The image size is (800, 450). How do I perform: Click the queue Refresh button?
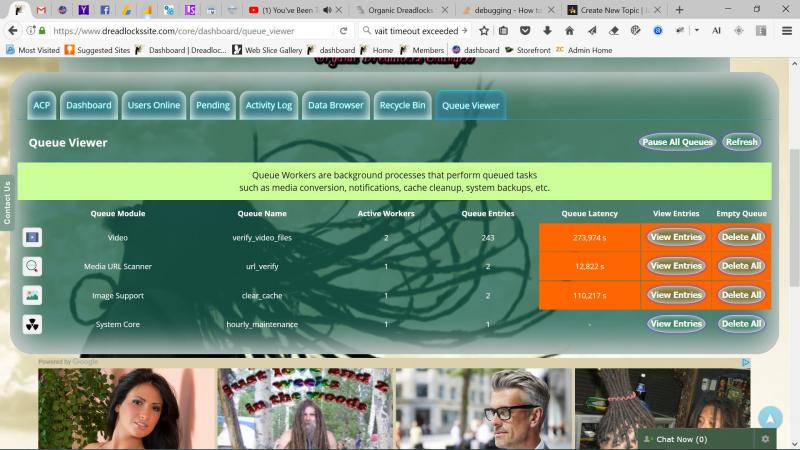(741, 142)
